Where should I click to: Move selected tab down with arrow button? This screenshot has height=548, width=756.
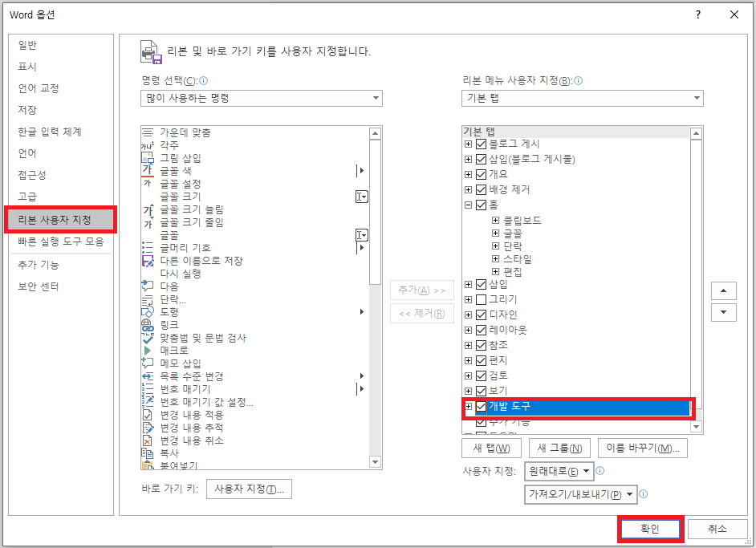pos(723,312)
